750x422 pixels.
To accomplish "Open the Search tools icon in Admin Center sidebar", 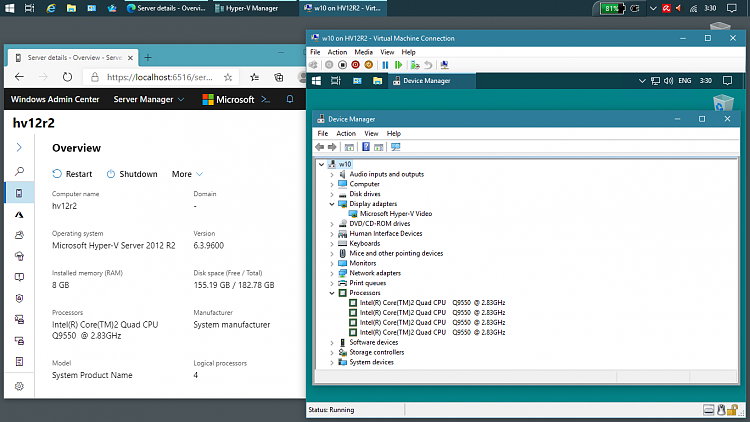I will tap(19, 171).
